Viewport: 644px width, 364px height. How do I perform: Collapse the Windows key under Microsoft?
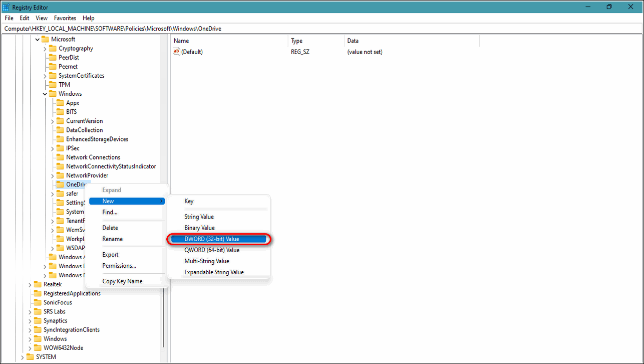coord(45,94)
